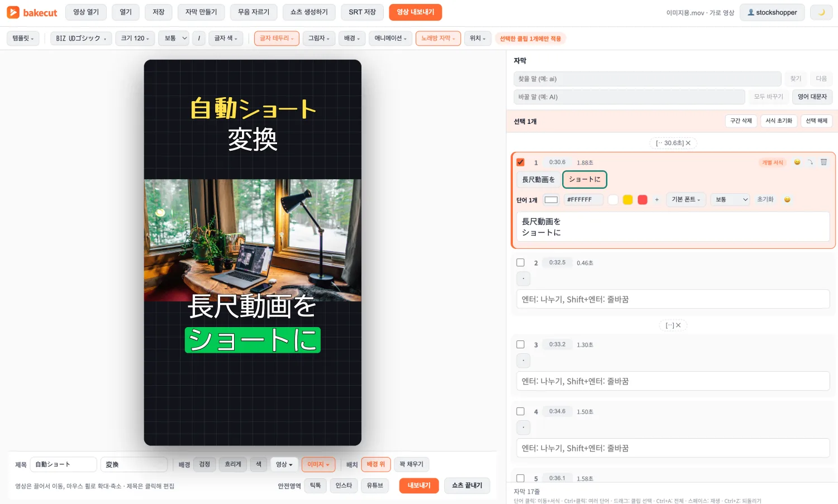The width and height of the screenshot is (838, 504).
Task: Click 영상 내보내기 button
Action: click(x=416, y=12)
